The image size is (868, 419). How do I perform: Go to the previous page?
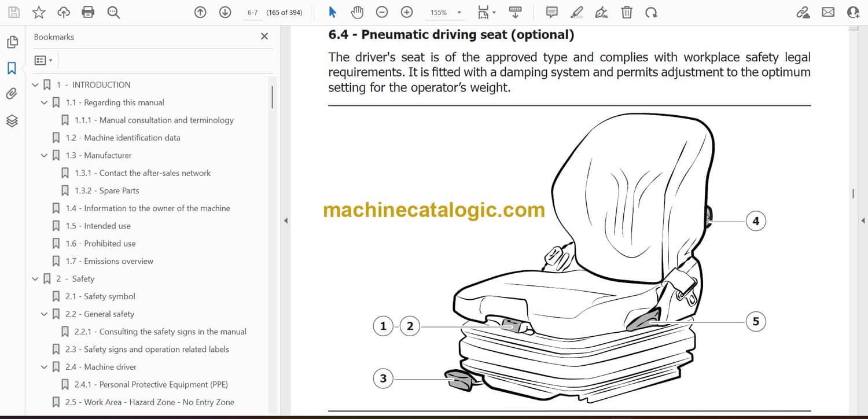pos(200,12)
